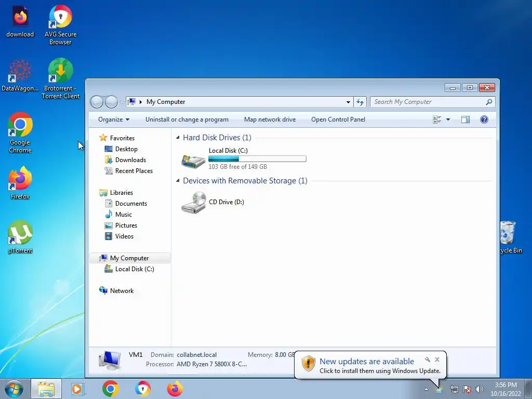Open notification balloon settings wrench
532x399 pixels.
point(428,360)
